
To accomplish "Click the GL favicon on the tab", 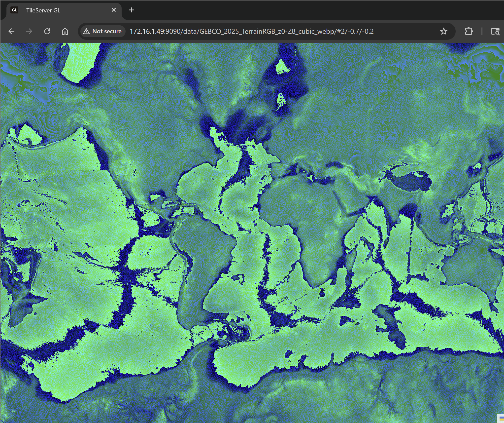I will (14, 10).
